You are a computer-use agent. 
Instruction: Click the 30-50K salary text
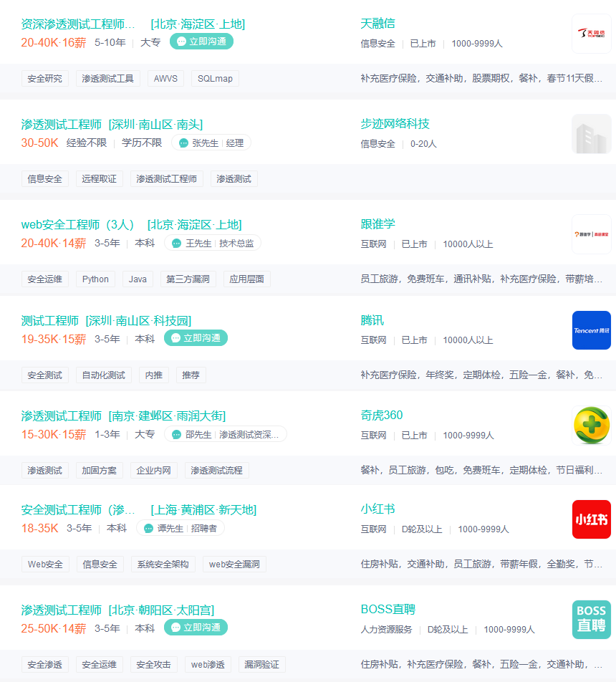point(39,143)
